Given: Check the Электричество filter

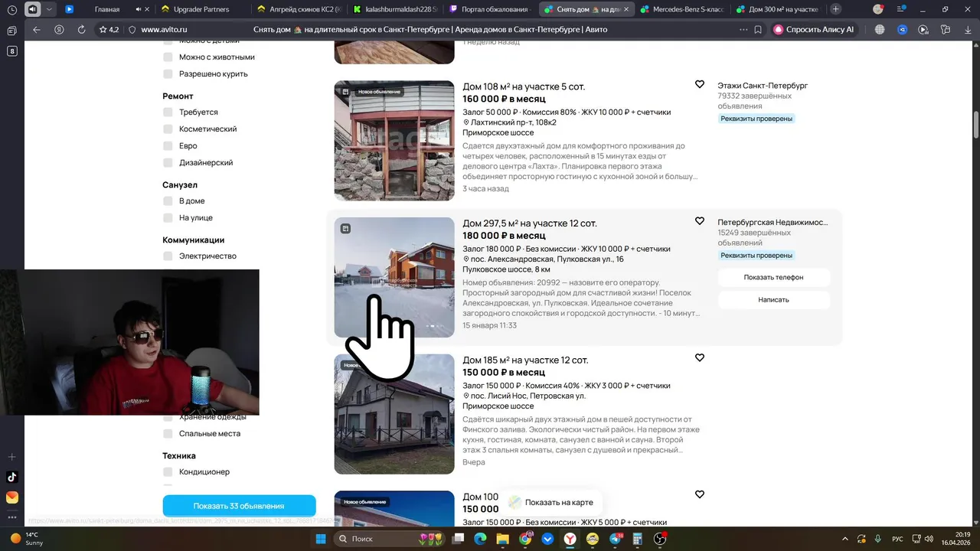Looking at the screenshot, I should point(168,256).
